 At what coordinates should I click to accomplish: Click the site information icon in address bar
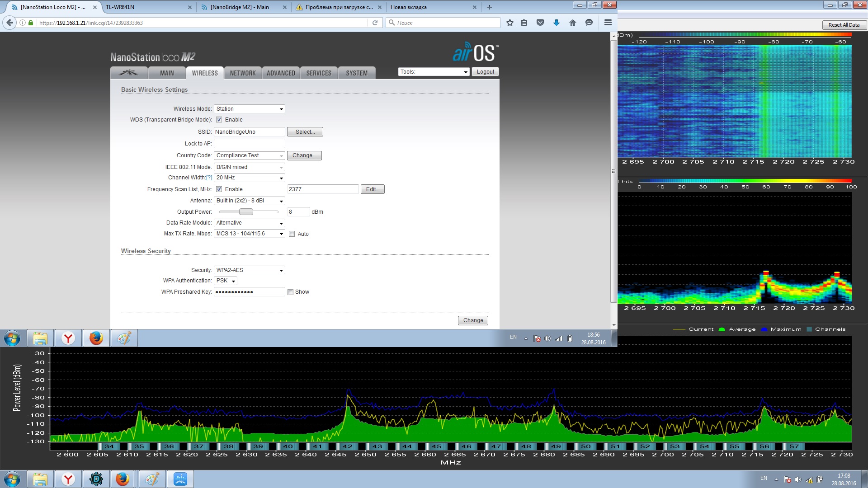23,23
